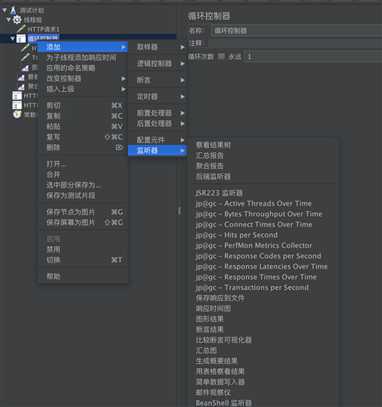The image size is (382, 407).
Task: Open the 配置元件 submenu
Action: tap(157, 140)
